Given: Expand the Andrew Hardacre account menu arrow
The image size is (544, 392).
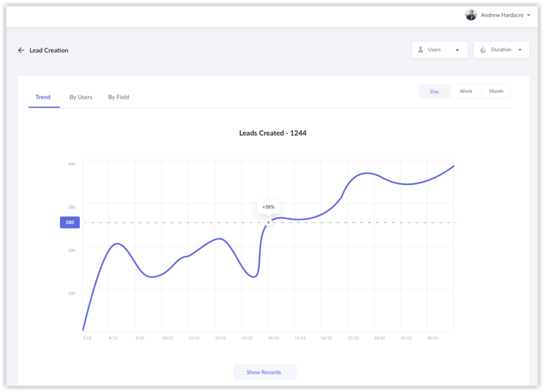Looking at the screenshot, I should click(x=529, y=15).
